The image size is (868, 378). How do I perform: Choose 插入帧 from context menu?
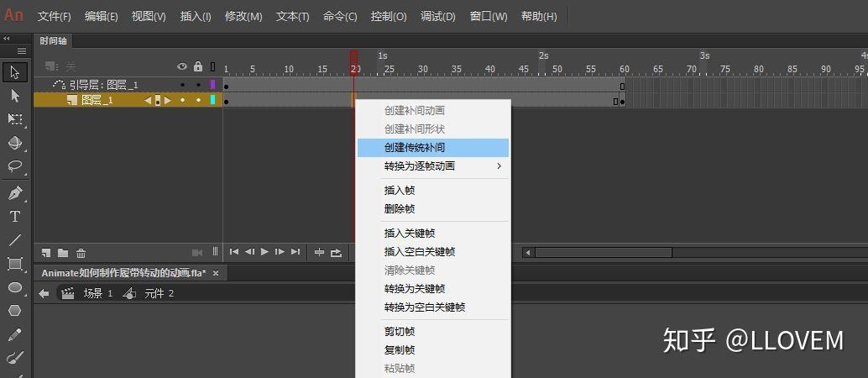point(433,191)
